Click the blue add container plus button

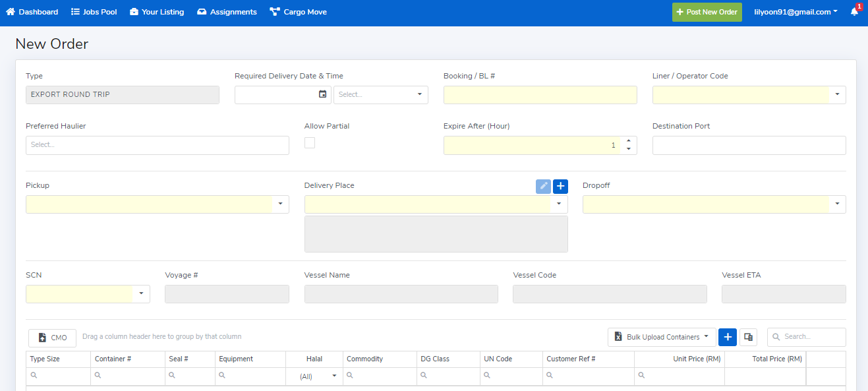[x=727, y=337]
